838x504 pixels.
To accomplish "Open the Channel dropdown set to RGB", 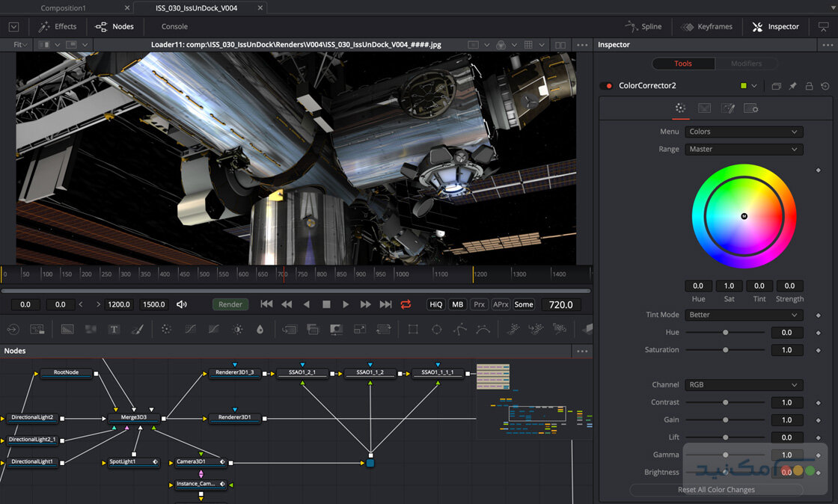I will [743, 384].
